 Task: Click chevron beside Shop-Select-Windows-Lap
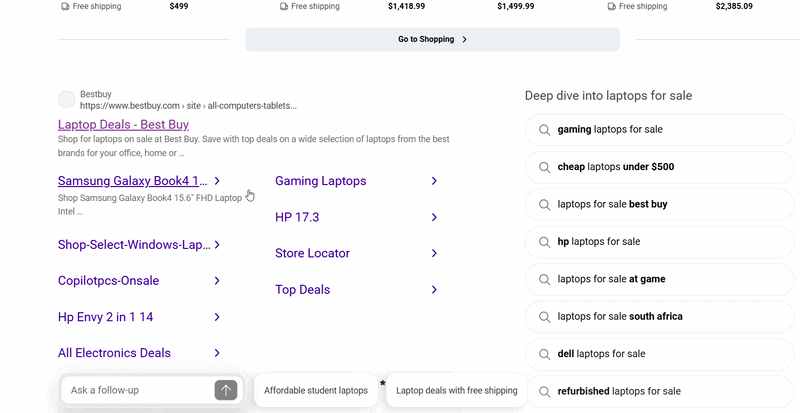(x=217, y=245)
